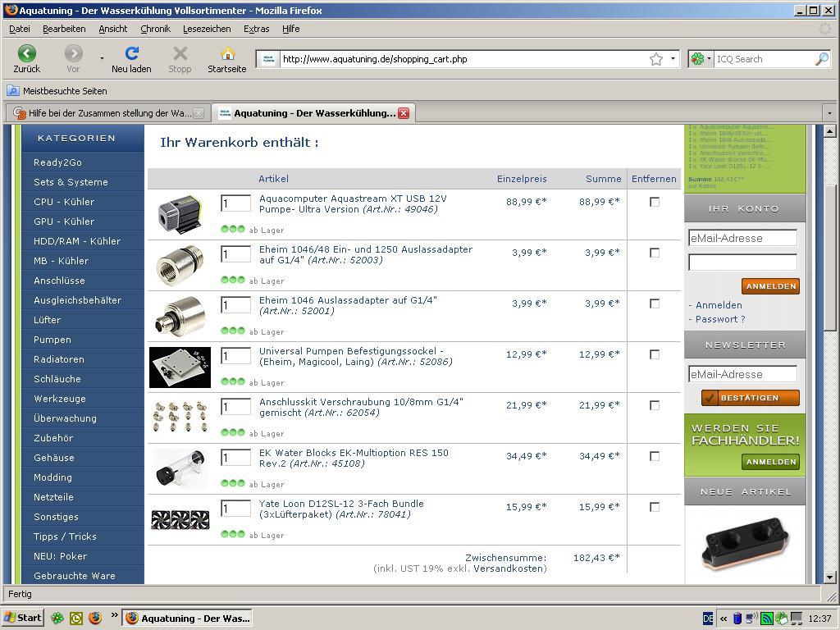The width and height of the screenshot is (840, 630).
Task: View Aquastream XT pump product thumbnail
Action: pos(180,214)
